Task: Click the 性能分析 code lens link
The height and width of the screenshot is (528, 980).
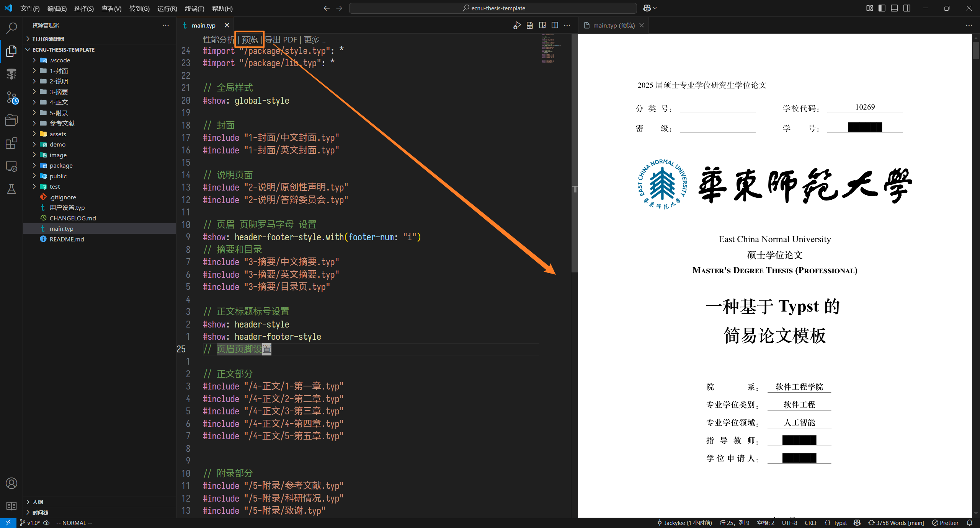Action: 219,39
